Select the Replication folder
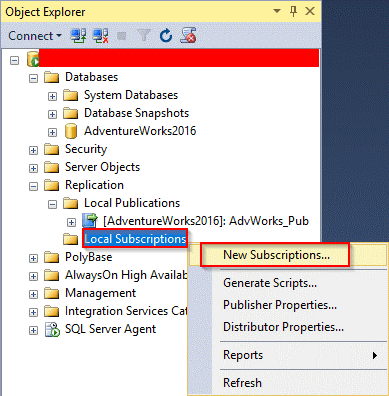Image resolution: width=389 pixels, height=396 pixels. pyautogui.click(x=94, y=185)
